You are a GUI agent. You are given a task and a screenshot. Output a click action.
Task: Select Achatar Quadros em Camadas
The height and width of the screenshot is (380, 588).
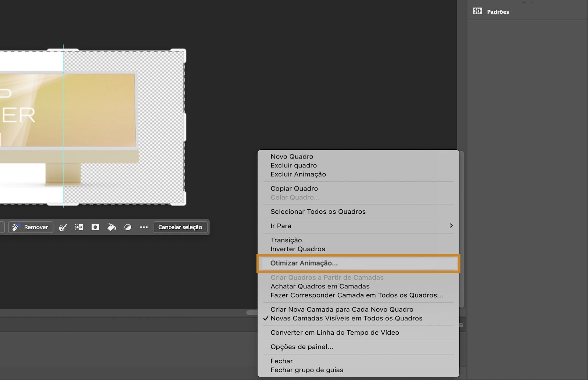[320, 286]
